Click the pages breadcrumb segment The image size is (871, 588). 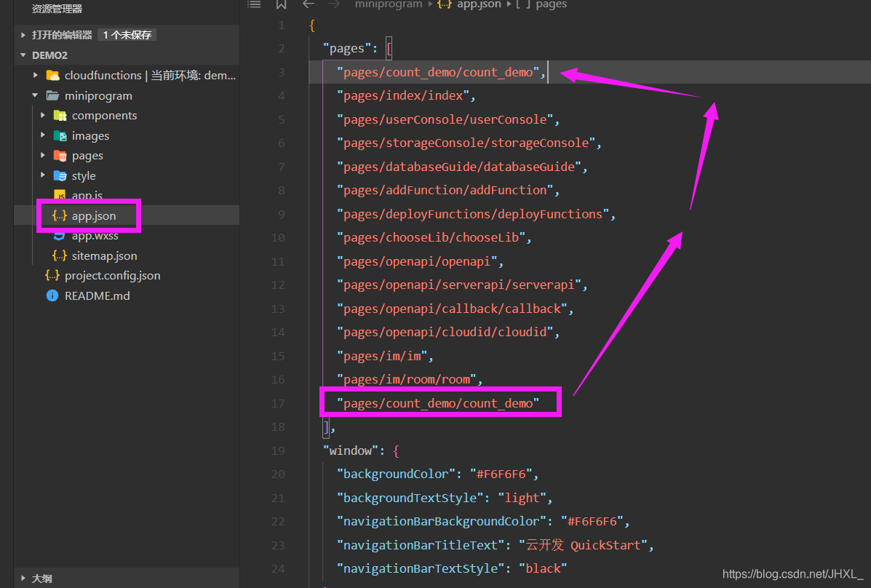tap(551, 4)
